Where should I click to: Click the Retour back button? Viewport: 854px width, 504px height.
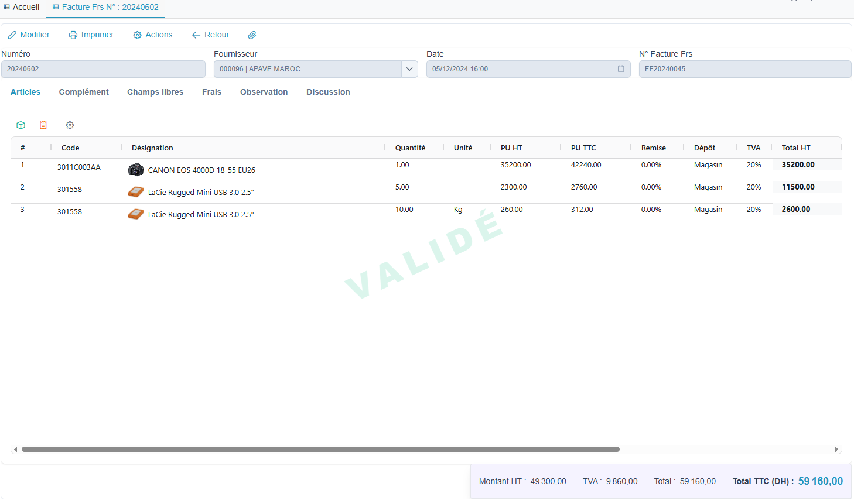210,35
